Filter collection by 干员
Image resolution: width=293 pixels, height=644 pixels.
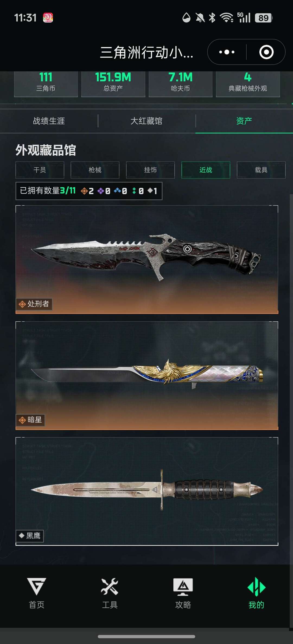pos(40,170)
